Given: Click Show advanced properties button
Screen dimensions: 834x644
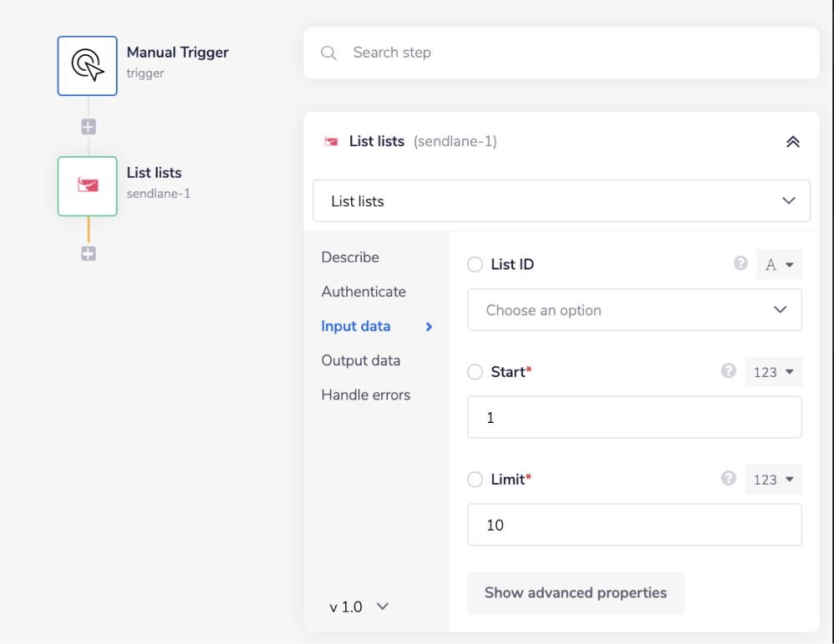Looking at the screenshot, I should 575,593.
